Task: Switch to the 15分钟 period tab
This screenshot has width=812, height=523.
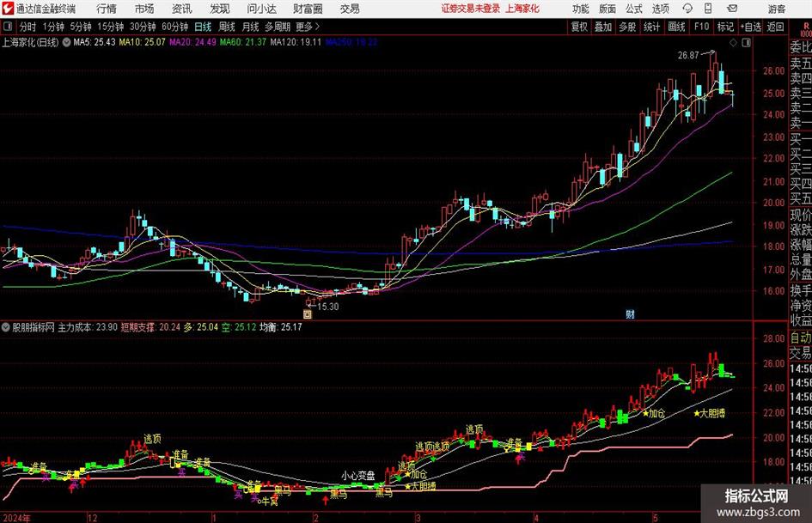Action: [111, 27]
